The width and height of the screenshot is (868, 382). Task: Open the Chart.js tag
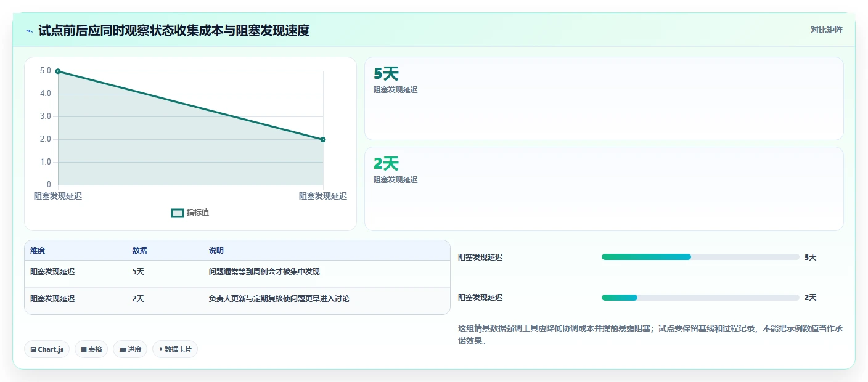coord(47,349)
